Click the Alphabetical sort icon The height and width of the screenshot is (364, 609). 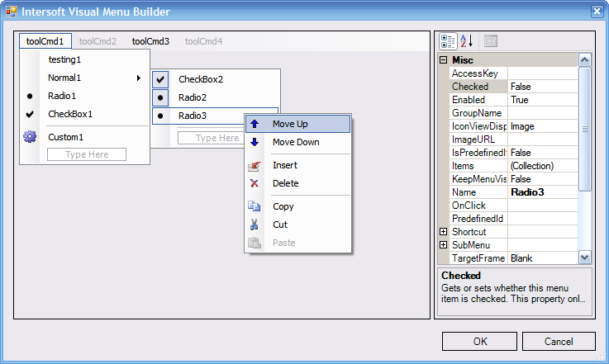(467, 41)
